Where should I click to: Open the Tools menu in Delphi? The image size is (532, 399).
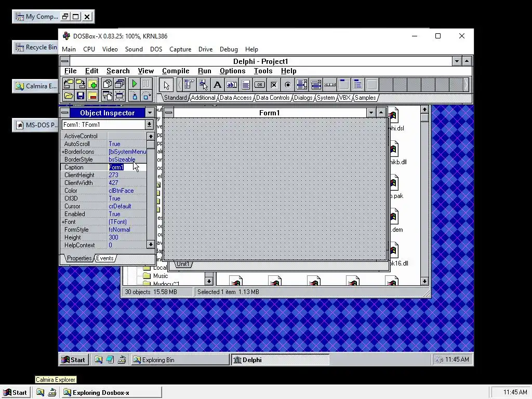263,71
